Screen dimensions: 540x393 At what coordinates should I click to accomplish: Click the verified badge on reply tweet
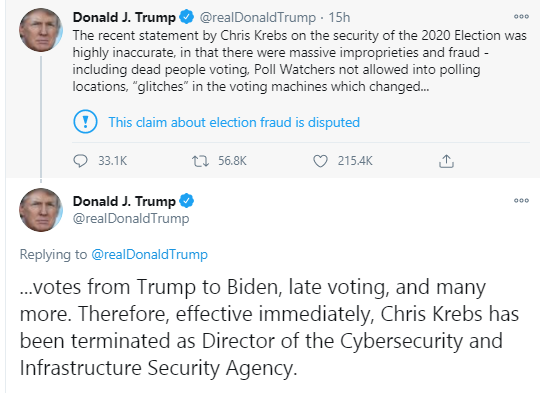tap(187, 201)
